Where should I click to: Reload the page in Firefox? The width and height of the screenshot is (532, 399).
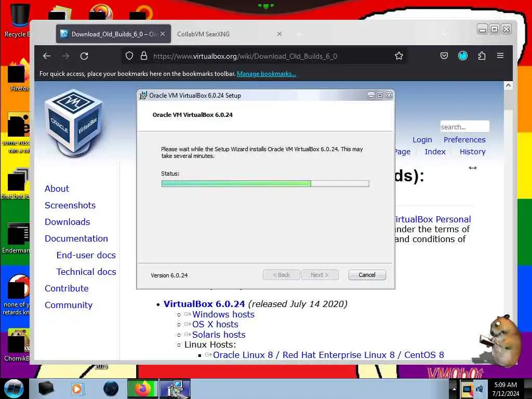click(x=84, y=56)
